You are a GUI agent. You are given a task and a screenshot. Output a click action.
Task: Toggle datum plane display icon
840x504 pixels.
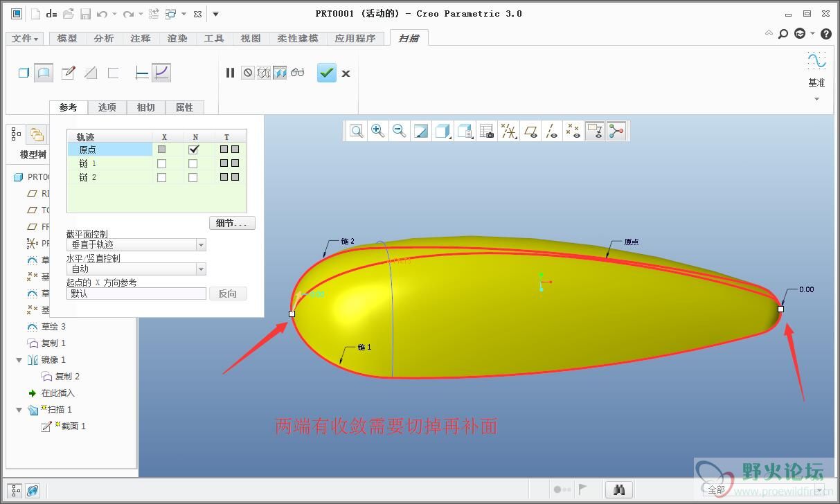click(x=531, y=131)
